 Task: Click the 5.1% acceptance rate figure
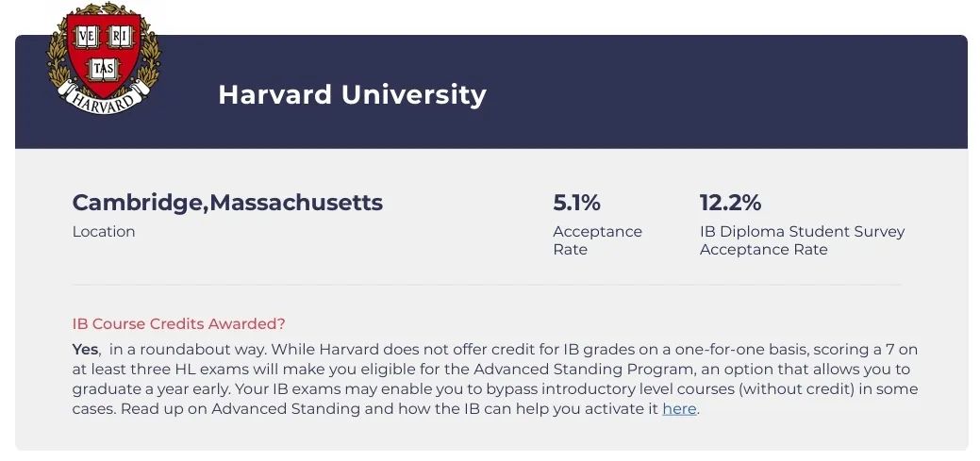pyautogui.click(x=576, y=203)
